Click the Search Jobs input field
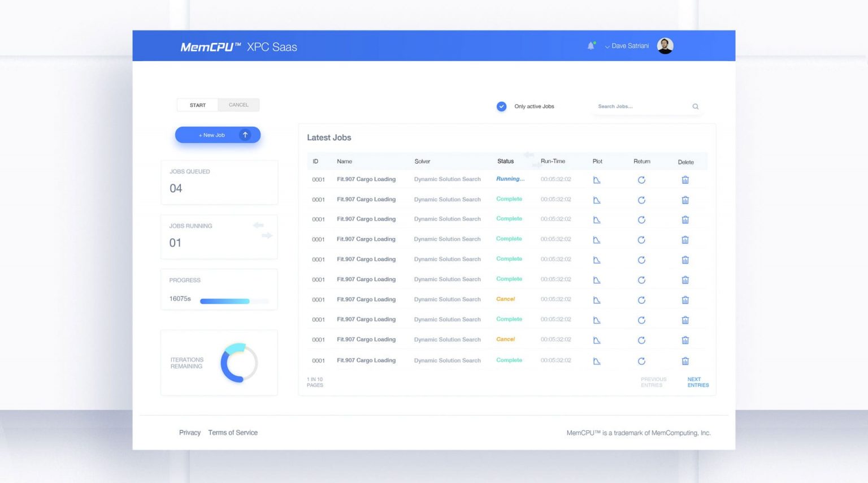Screen dimensions: 868x483 (x=641, y=106)
